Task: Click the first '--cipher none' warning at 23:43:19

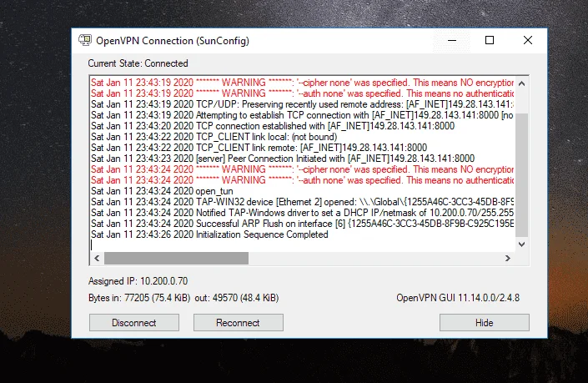Action: point(302,83)
